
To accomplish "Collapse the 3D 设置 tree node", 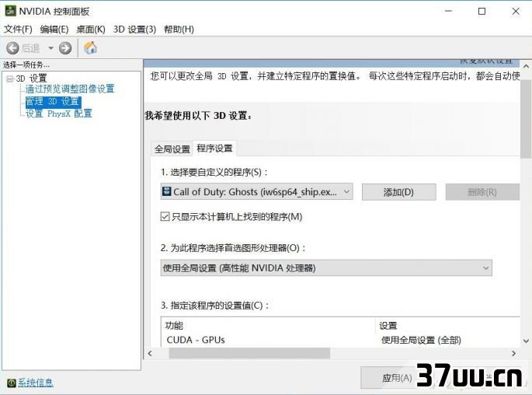I will (10, 79).
